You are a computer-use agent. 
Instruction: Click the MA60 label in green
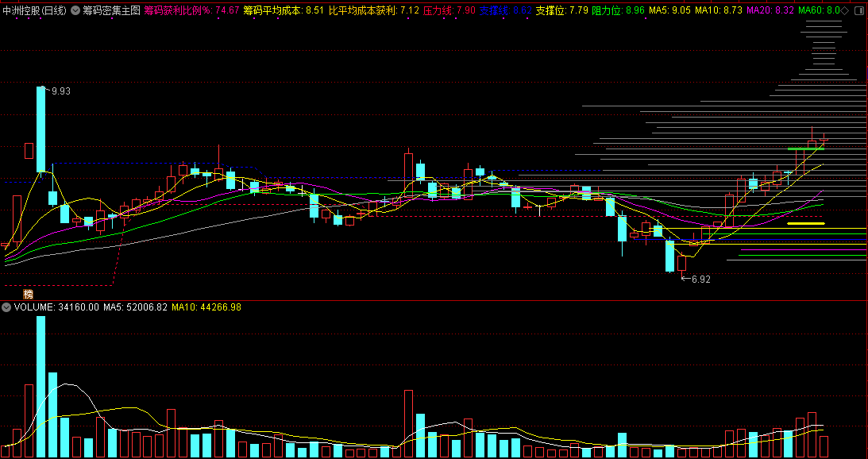[820, 10]
